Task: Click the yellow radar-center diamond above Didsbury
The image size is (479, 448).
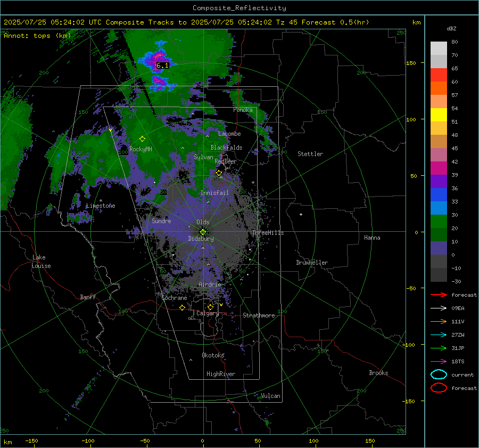Action: click(x=203, y=232)
